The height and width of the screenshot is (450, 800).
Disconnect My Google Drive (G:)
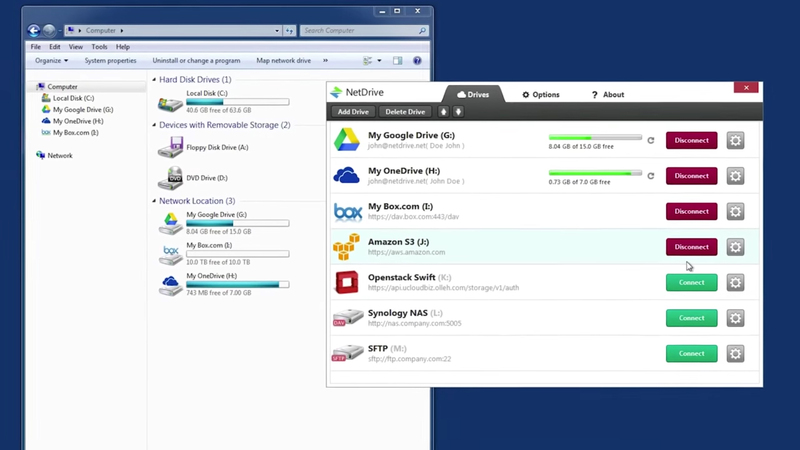click(x=691, y=140)
